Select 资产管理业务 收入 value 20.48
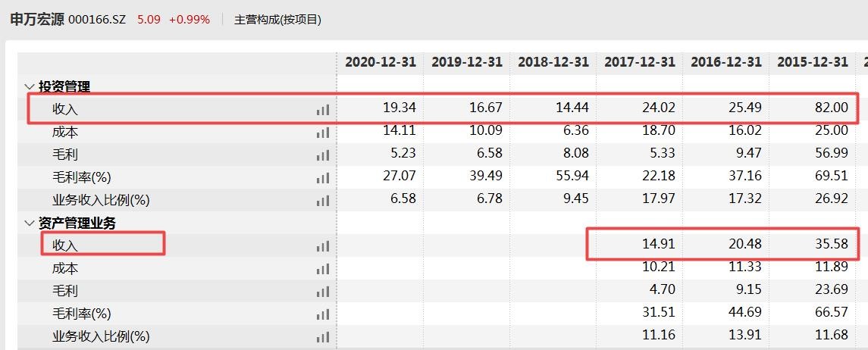The width and height of the screenshot is (868, 350). pos(745,244)
